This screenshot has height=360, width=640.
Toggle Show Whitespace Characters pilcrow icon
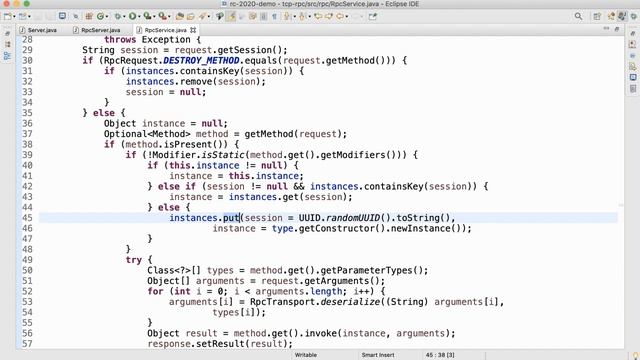(274, 16)
